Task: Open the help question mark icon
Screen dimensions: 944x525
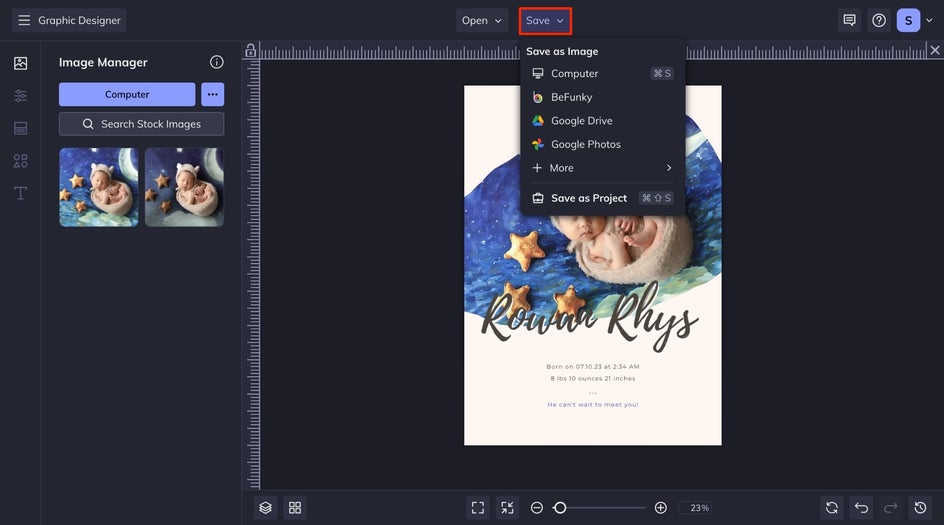Action: (x=879, y=20)
